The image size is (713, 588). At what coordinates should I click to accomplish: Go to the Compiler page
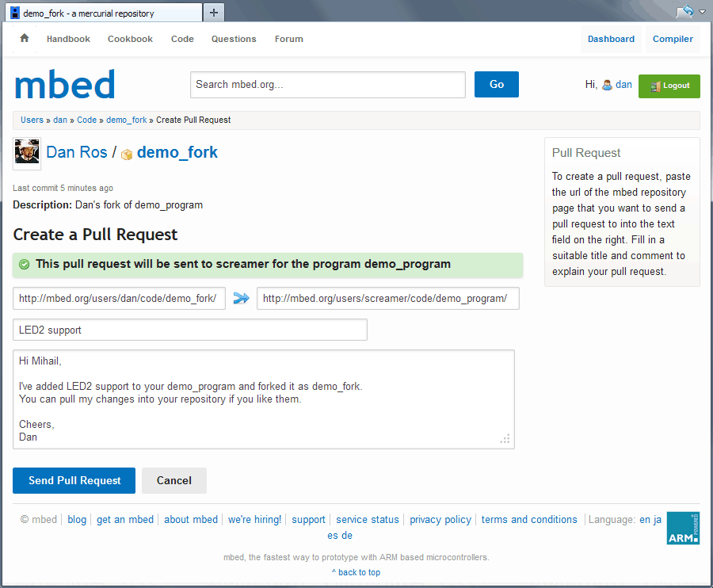[x=673, y=39]
